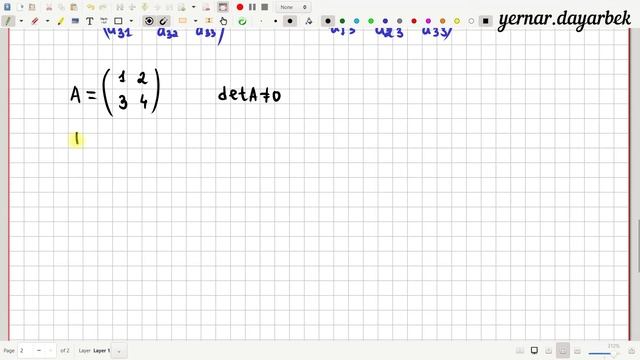The image size is (640, 360).
Task: Select the orange color swatch
Action: click(x=442, y=21)
